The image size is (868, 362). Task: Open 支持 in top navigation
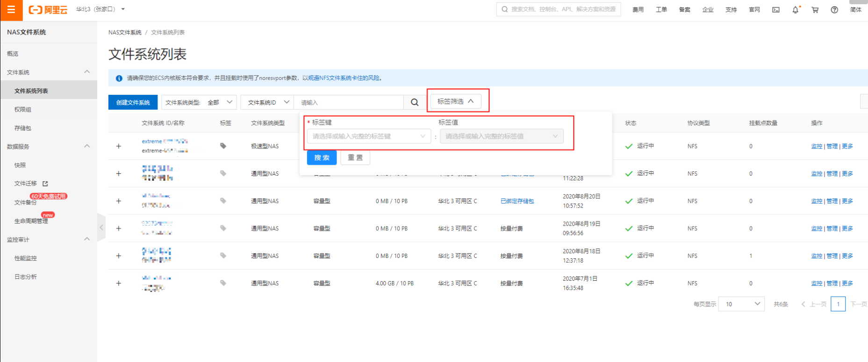click(731, 10)
